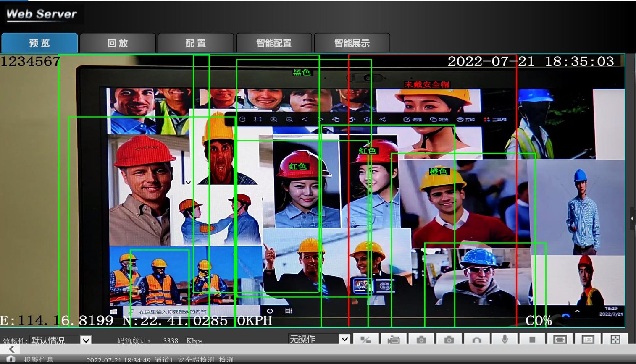This screenshot has width=636, height=364.
Task: Click the full screen icon with four arrows
Action: (x=615, y=339)
